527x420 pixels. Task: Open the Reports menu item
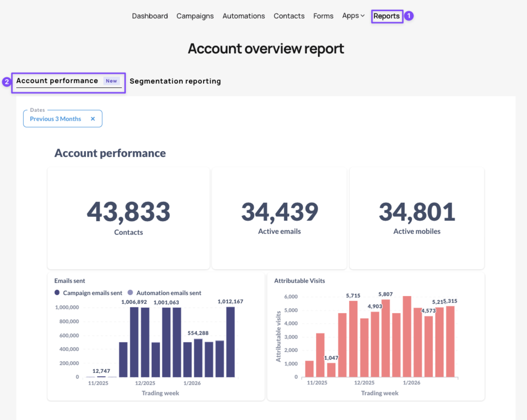(x=386, y=16)
